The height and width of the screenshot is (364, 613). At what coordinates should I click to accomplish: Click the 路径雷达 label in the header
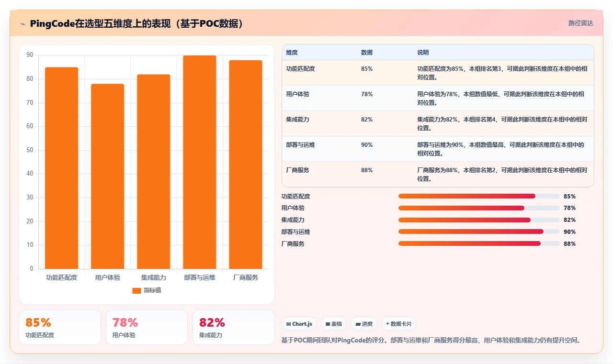click(580, 23)
